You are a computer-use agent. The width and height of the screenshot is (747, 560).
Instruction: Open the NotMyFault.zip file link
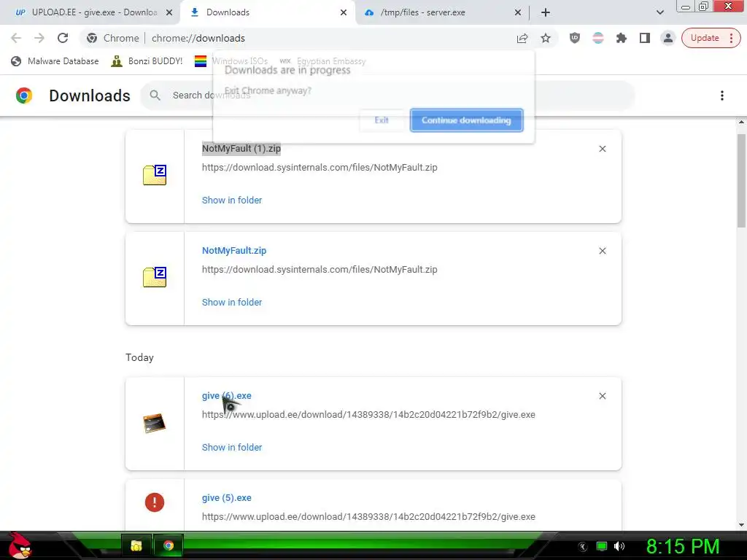[x=234, y=251]
